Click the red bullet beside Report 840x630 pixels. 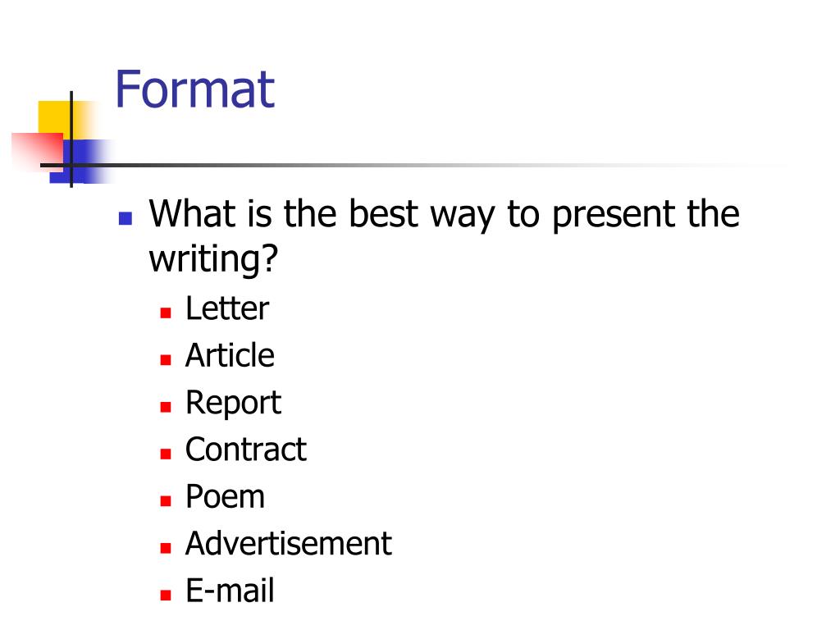[x=166, y=407]
